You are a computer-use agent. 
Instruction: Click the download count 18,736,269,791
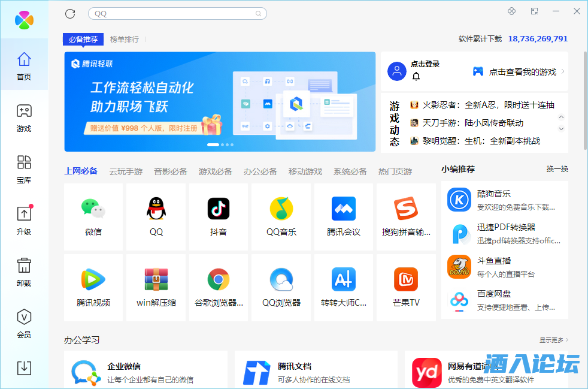click(538, 39)
